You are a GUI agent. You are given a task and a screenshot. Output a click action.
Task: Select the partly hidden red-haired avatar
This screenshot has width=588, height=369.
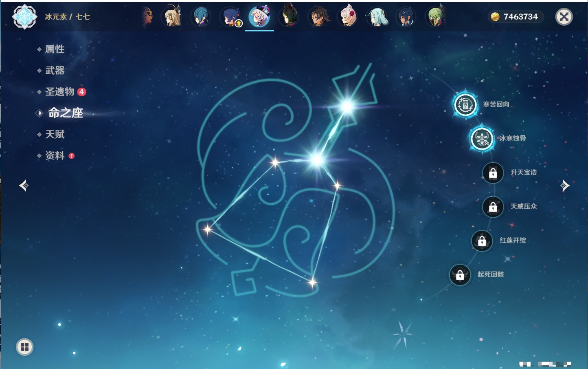(147, 17)
